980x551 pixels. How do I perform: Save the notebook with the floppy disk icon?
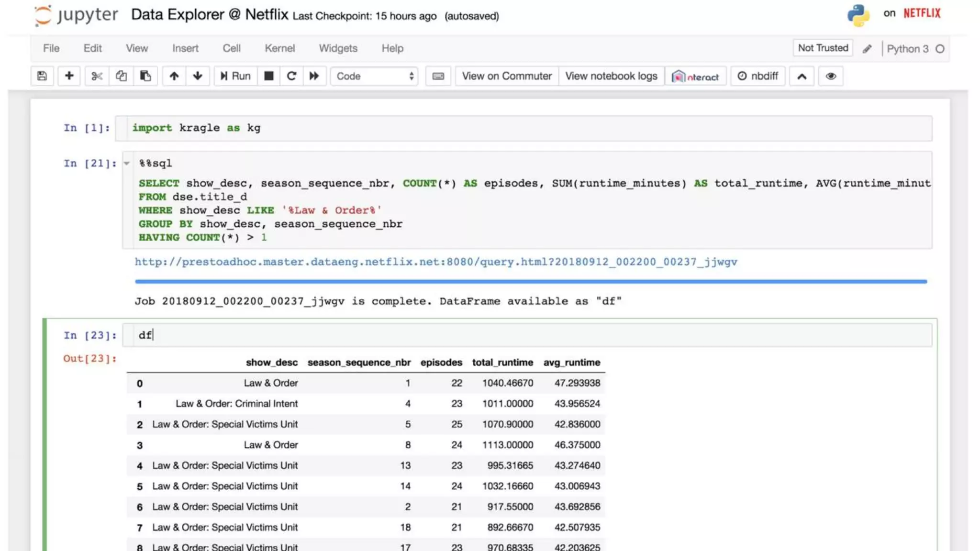pos(42,76)
